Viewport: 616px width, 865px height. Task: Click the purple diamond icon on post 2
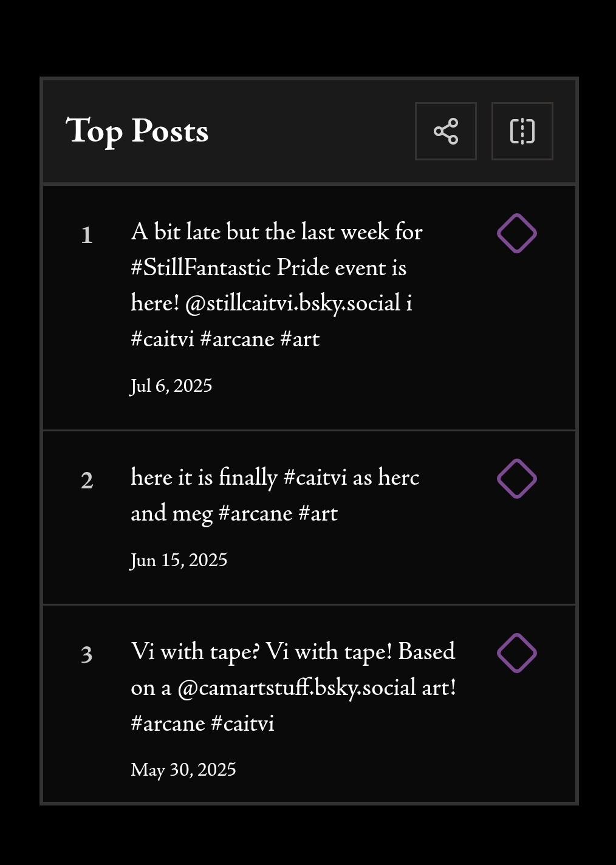(516, 479)
